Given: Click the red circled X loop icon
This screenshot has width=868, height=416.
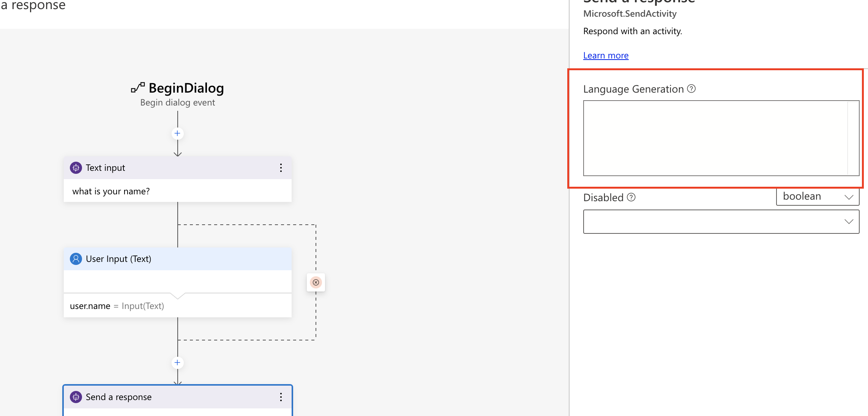Looking at the screenshot, I should click(x=316, y=282).
